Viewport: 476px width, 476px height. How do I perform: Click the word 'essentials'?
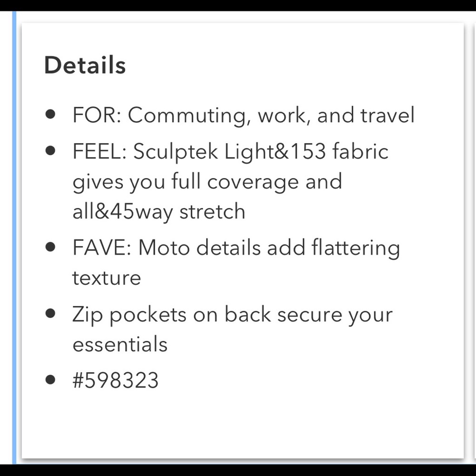[x=120, y=344]
